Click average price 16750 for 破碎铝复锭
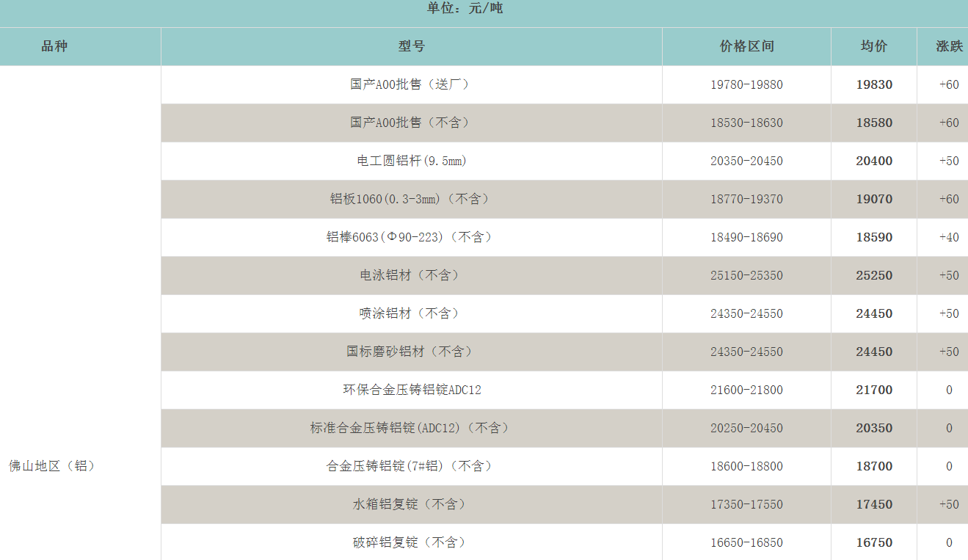Screen dimensions: 968x560 click(x=874, y=542)
